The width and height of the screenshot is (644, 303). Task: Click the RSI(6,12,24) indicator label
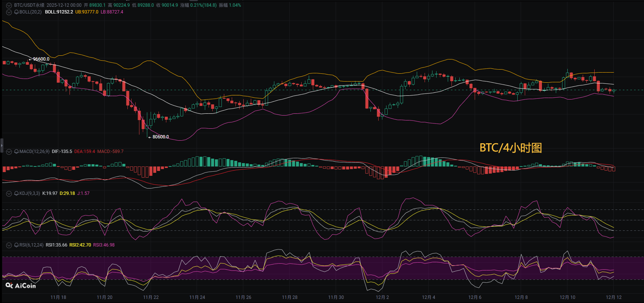(x=31, y=245)
